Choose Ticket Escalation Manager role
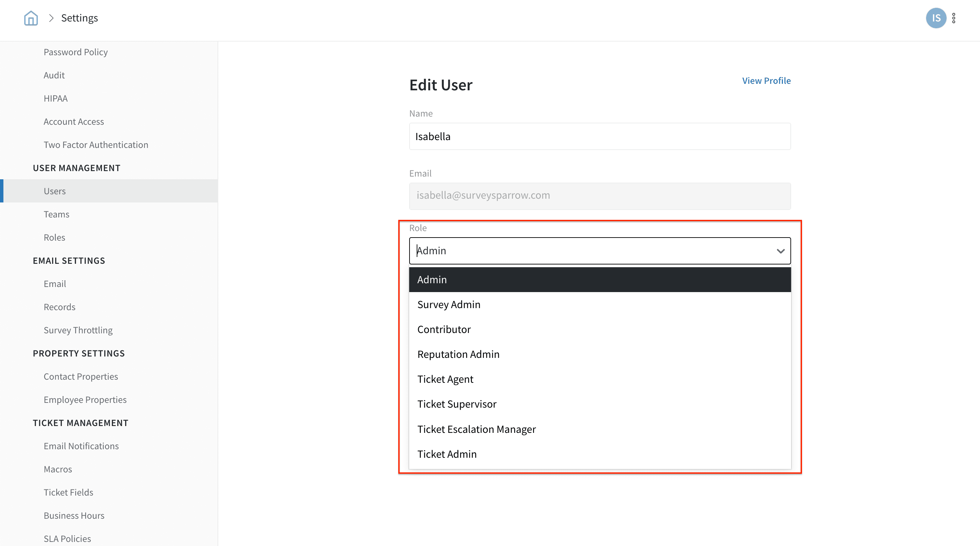Viewport: 980px width, 546px height. 476,429
